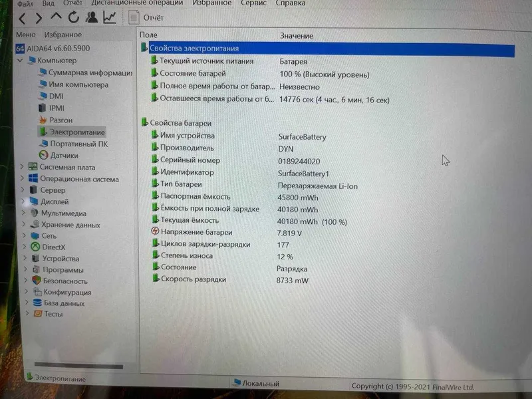Expand the Сеть node
Viewport: 532px width, 399px height.
tap(25, 235)
